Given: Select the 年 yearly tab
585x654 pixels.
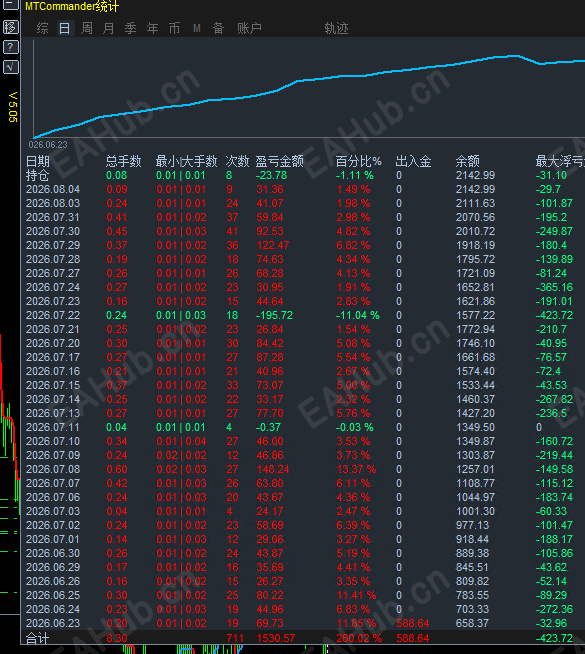Looking at the screenshot, I should (153, 28).
